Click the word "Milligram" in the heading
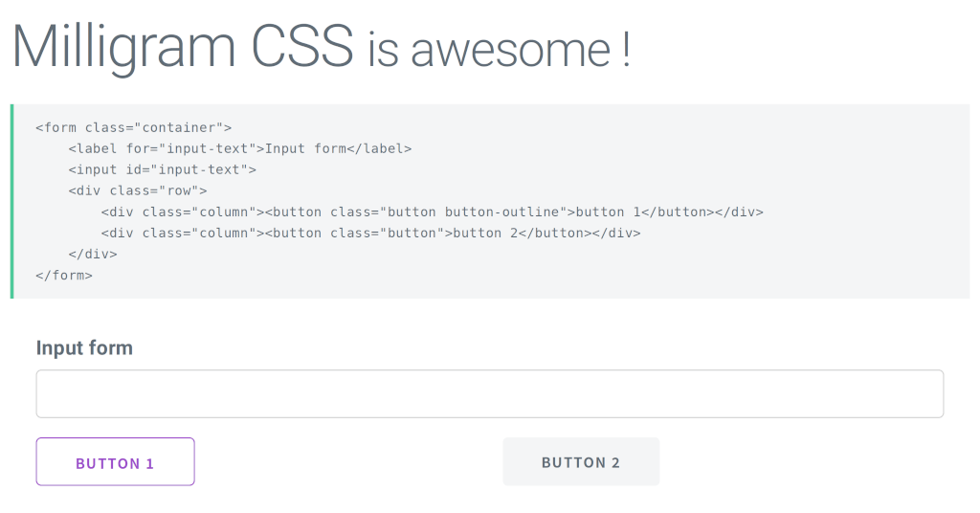The image size is (980, 513). [124, 45]
